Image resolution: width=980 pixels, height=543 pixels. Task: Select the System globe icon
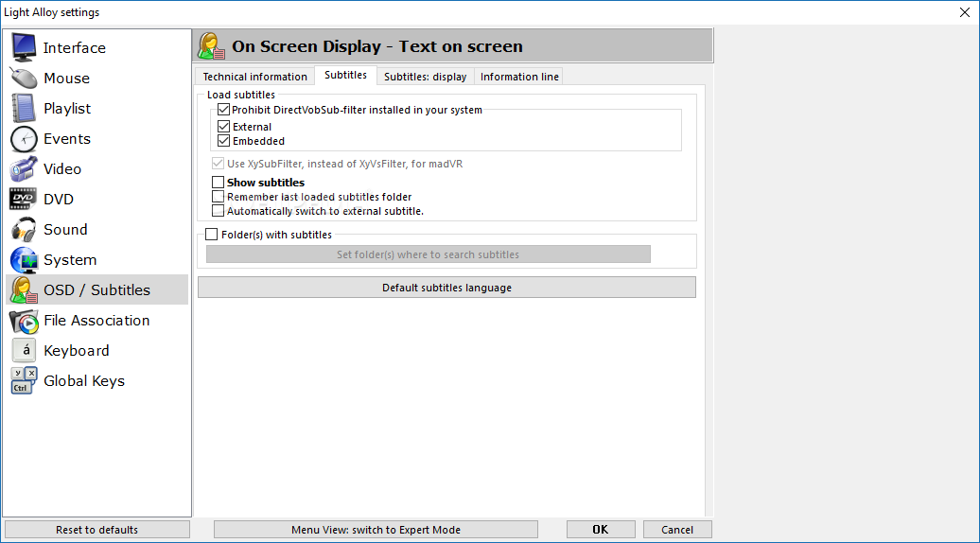pyautogui.click(x=24, y=260)
